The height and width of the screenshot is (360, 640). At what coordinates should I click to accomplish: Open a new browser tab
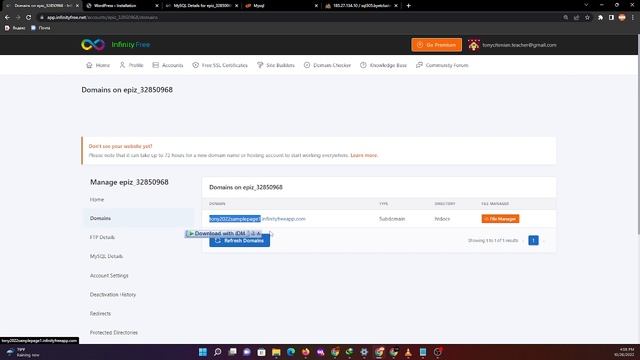(409, 6)
